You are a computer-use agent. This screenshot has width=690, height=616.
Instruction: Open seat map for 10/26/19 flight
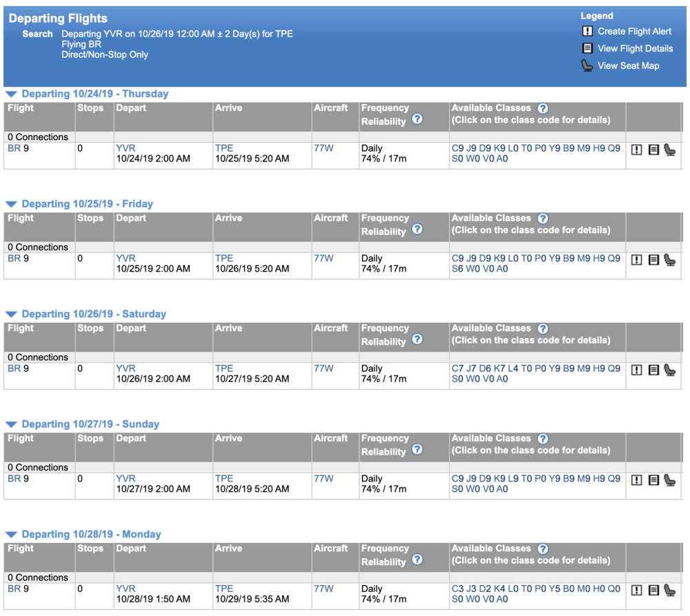pyautogui.click(x=669, y=370)
